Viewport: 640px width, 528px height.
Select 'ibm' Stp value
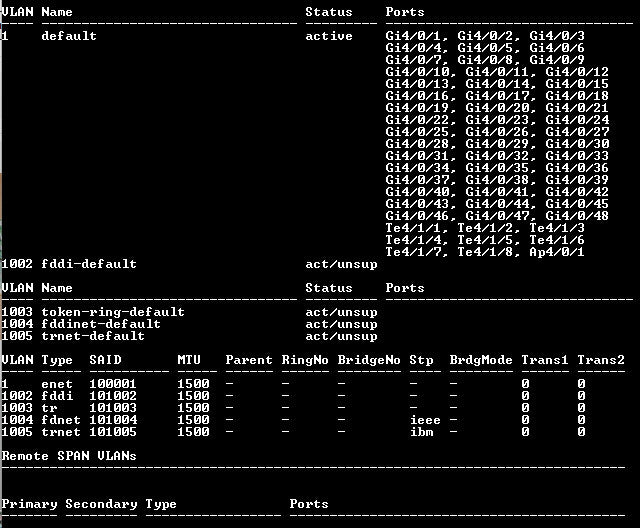coord(421,432)
